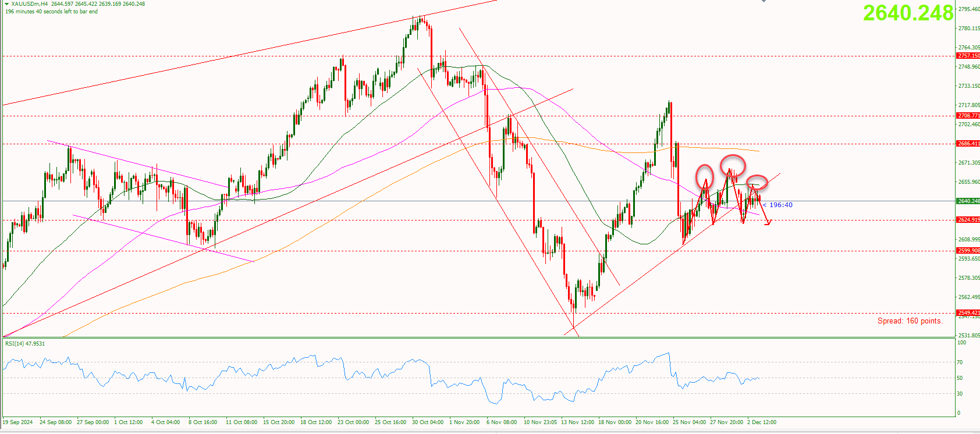This screenshot has height=434, width=980.
Task: Click the 8 Oct 16:00 time axis label
Action: (x=203, y=422)
